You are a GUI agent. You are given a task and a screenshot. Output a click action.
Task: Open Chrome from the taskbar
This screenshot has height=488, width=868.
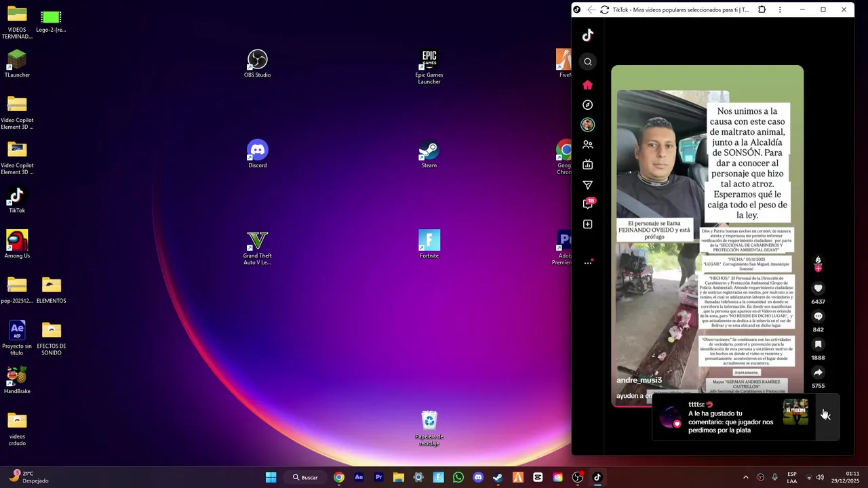click(x=339, y=477)
